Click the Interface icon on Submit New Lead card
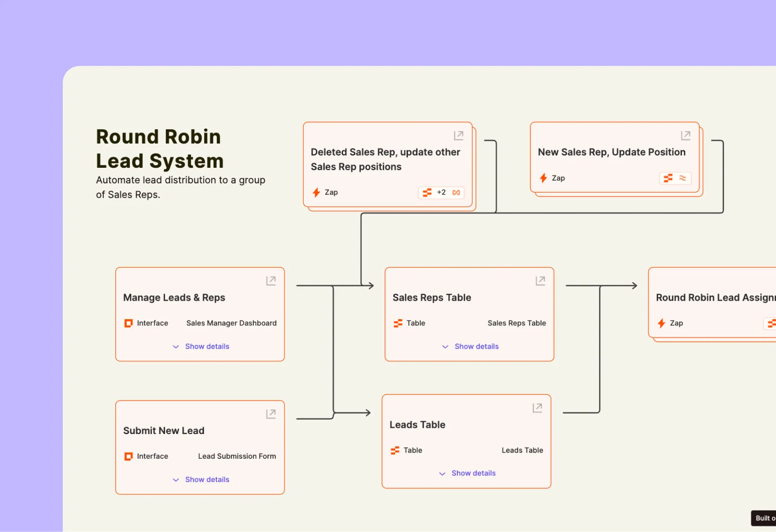This screenshot has width=776, height=532. coord(128,456)
